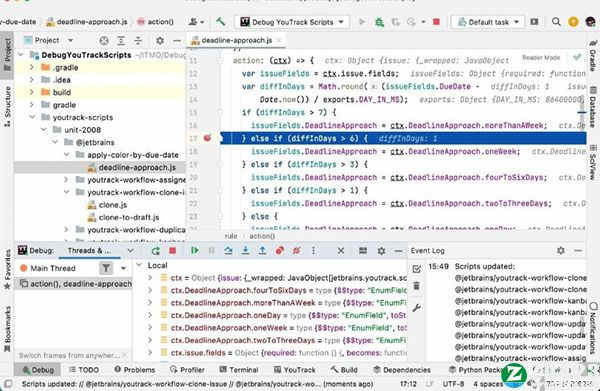600x391 pixels.
Task: Start debugging with the green bug icon
Action: pyautogui.click(x=379, y=22)
